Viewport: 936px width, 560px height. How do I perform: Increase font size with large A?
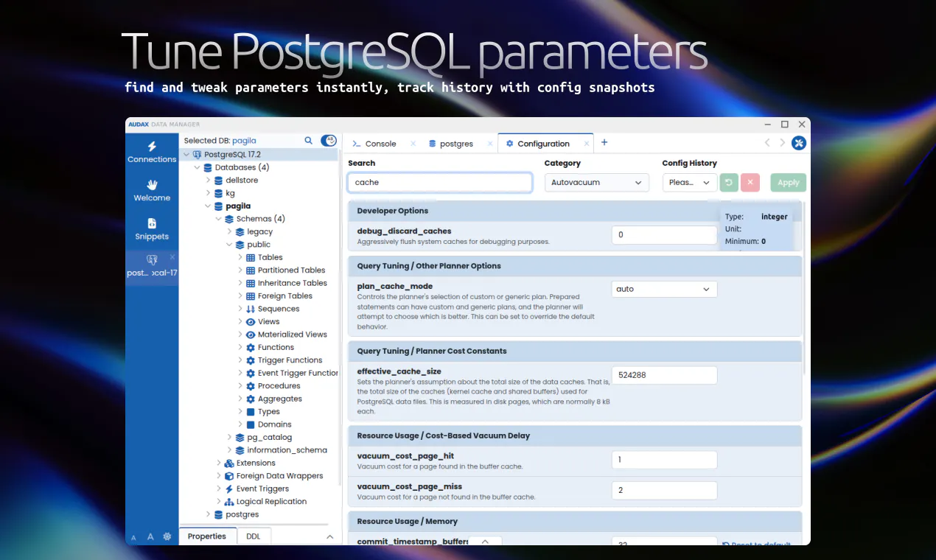[x=150, y=537]
